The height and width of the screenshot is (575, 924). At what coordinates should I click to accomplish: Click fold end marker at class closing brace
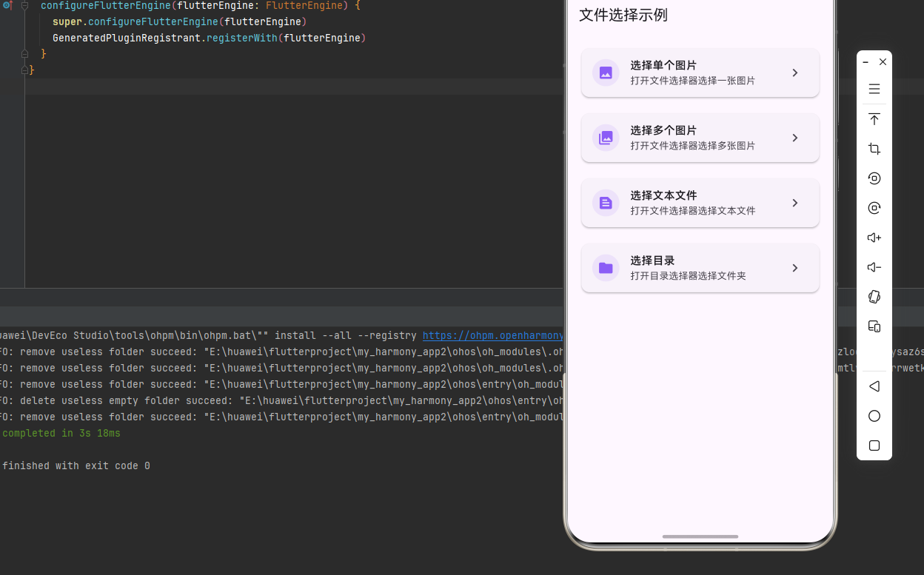click(x=24, y=70)
